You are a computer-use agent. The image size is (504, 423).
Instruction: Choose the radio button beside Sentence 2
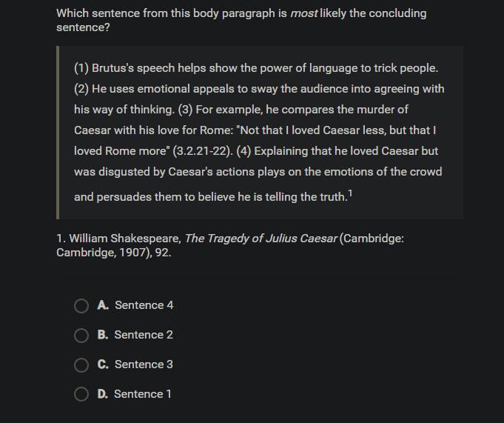[x=81, y=335]
